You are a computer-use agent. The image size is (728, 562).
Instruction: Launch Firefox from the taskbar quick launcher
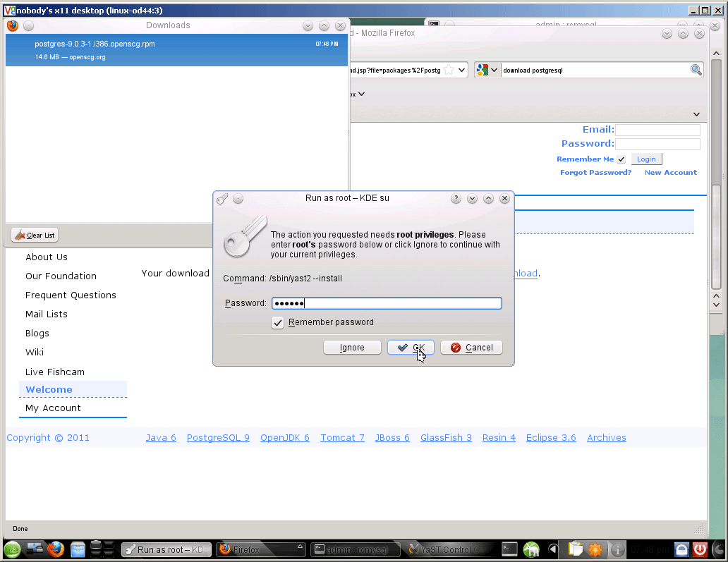coord(56,549)
